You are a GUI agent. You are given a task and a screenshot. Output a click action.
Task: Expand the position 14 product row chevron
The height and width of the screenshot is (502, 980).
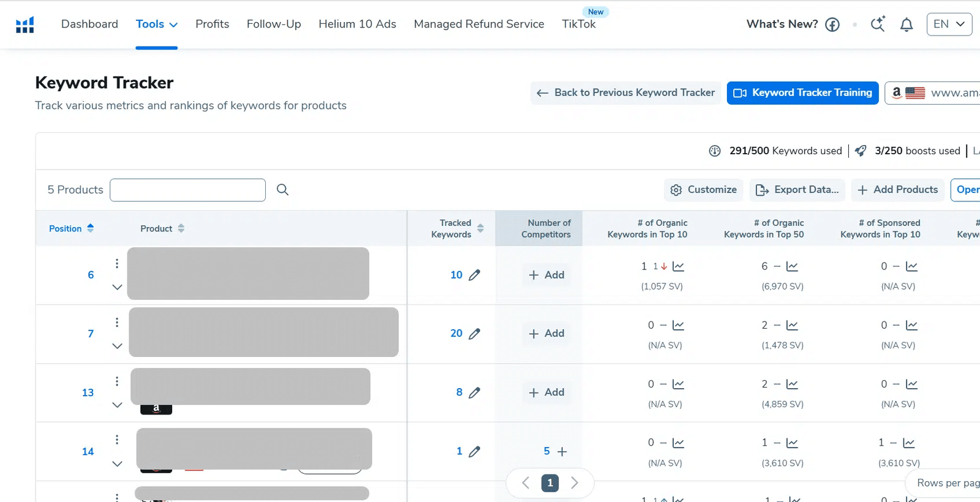point(117,463)
